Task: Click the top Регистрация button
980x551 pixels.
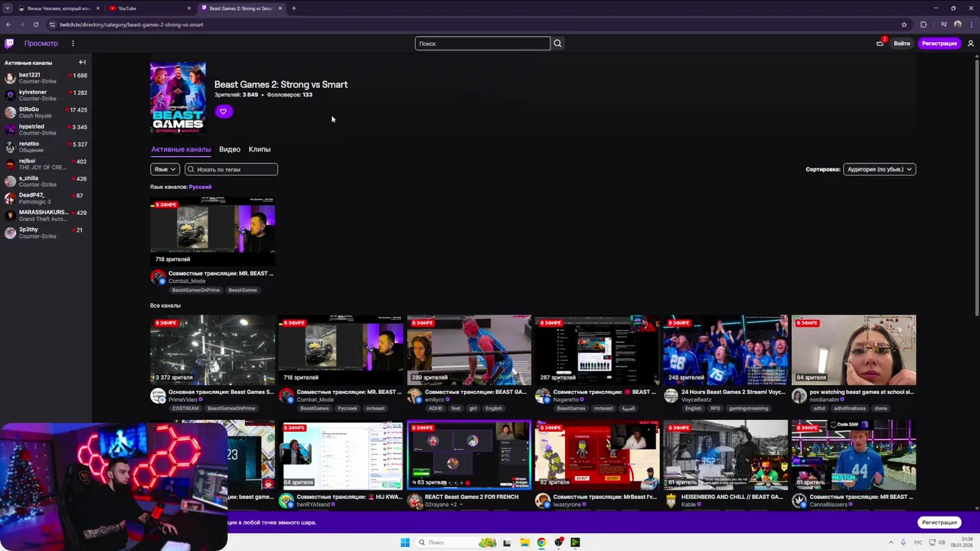Action: click(939, 44)
